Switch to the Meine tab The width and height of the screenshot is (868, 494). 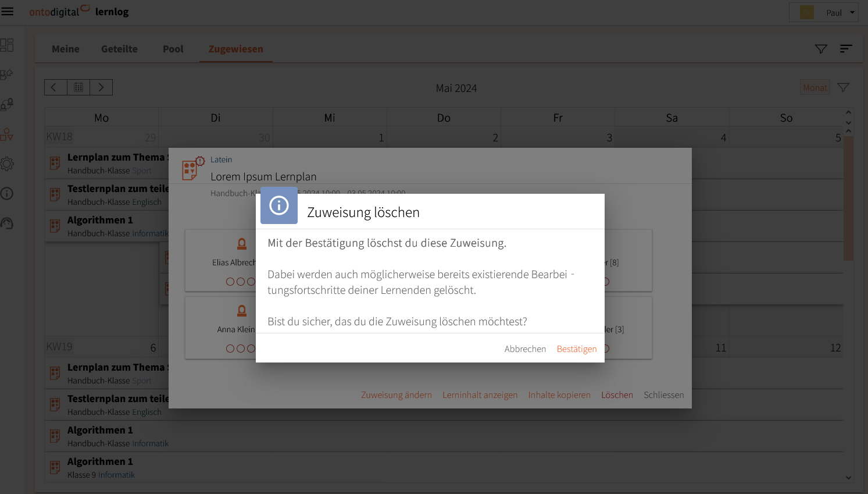(66, 49)
